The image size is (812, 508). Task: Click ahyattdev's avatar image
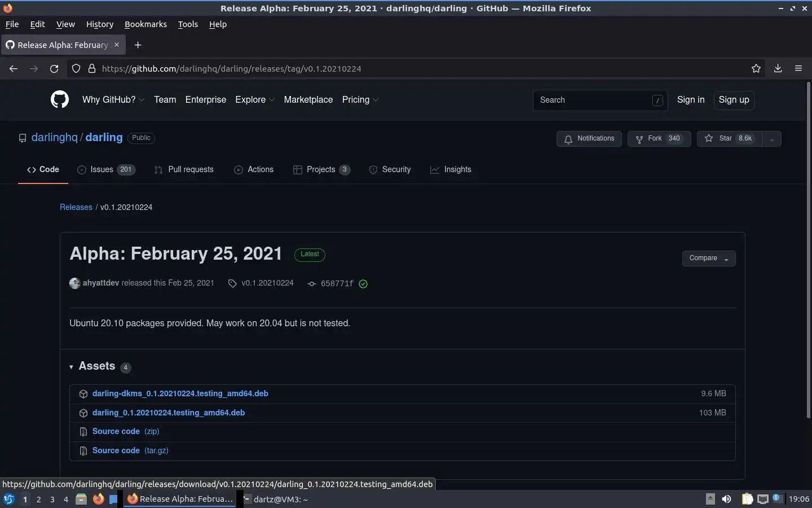click(74, 283)
